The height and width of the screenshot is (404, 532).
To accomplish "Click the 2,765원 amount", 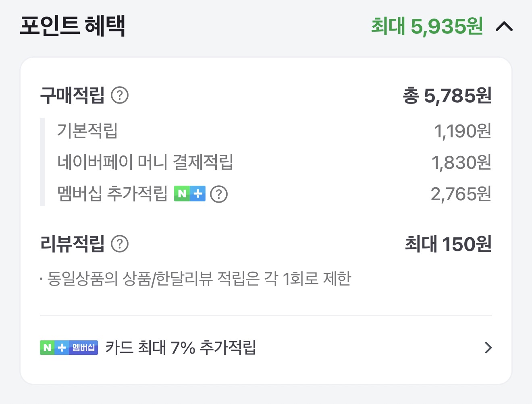I will [461, 194].
